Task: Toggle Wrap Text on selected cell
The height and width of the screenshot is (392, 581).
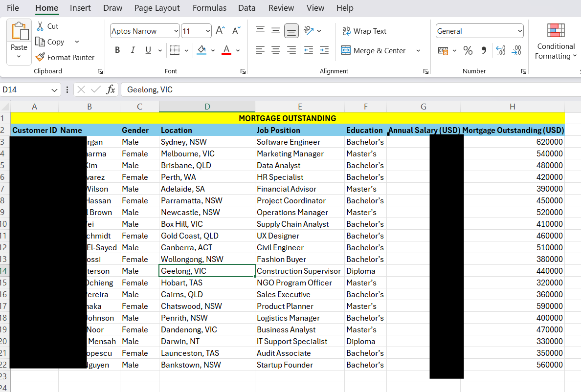Action: [364, 31]
